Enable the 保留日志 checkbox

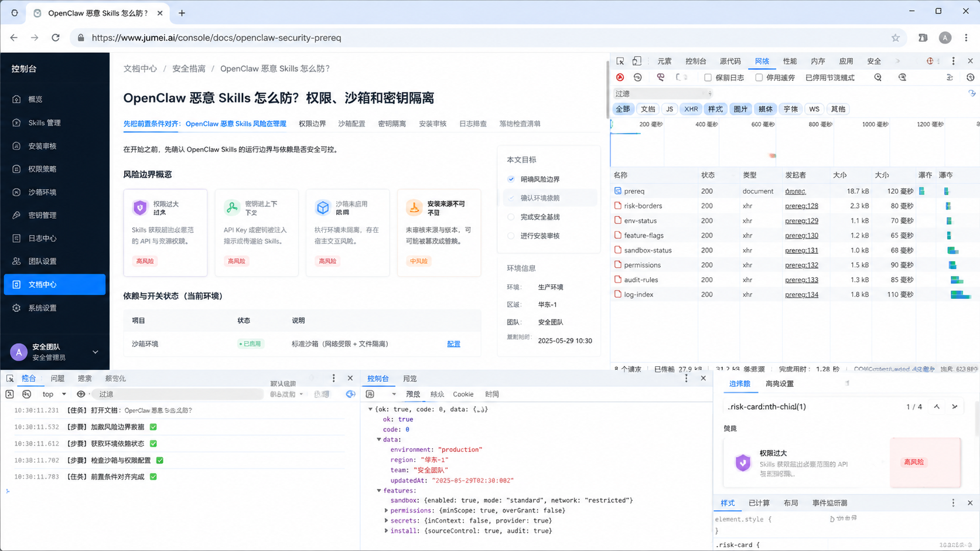(708, 77)
